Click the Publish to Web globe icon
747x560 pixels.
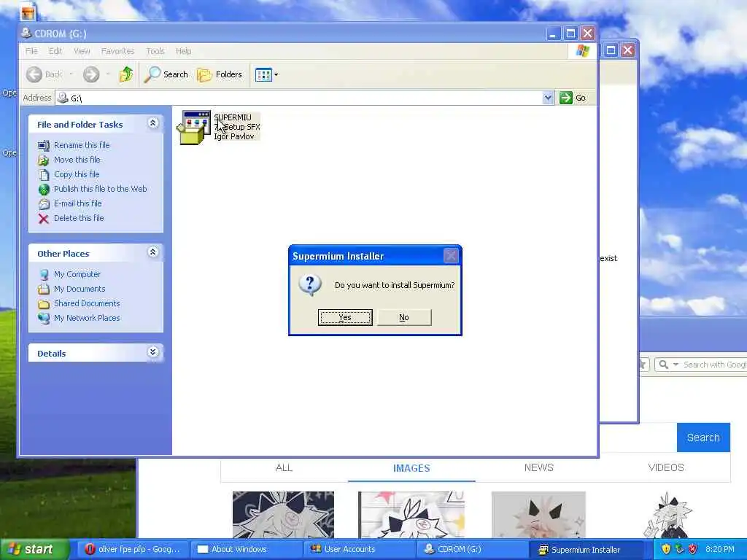point(43,190)
